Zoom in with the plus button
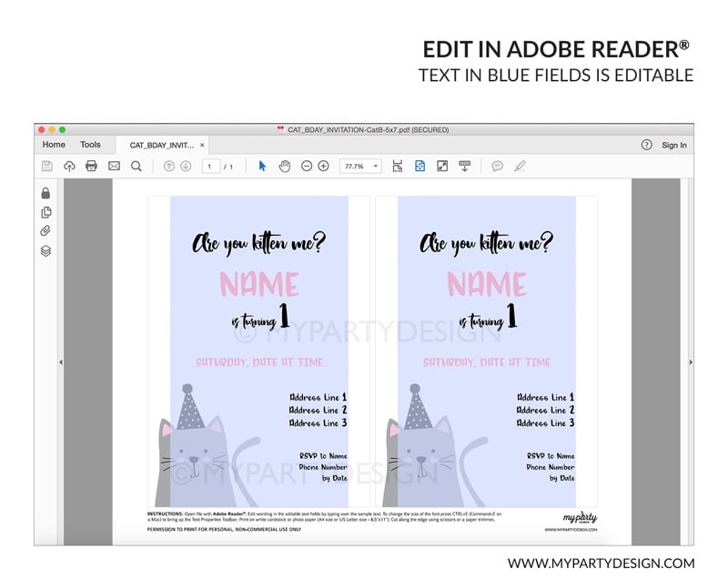Viewport: 728px width, 580px height. pyautogui.click(x=323, y=166)
